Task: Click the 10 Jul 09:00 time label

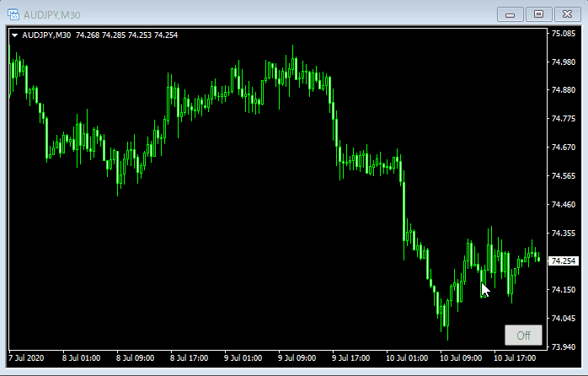Action: pos(461,358)
